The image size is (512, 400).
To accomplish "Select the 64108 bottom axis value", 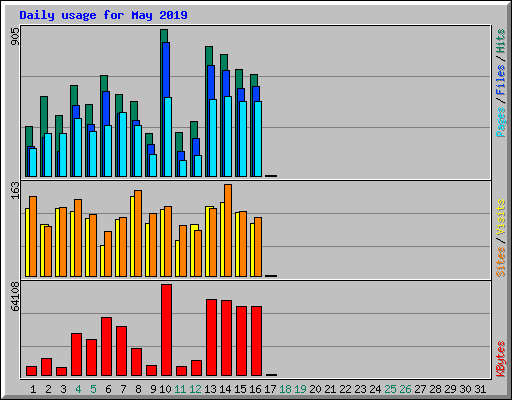I will click(15, 296).
